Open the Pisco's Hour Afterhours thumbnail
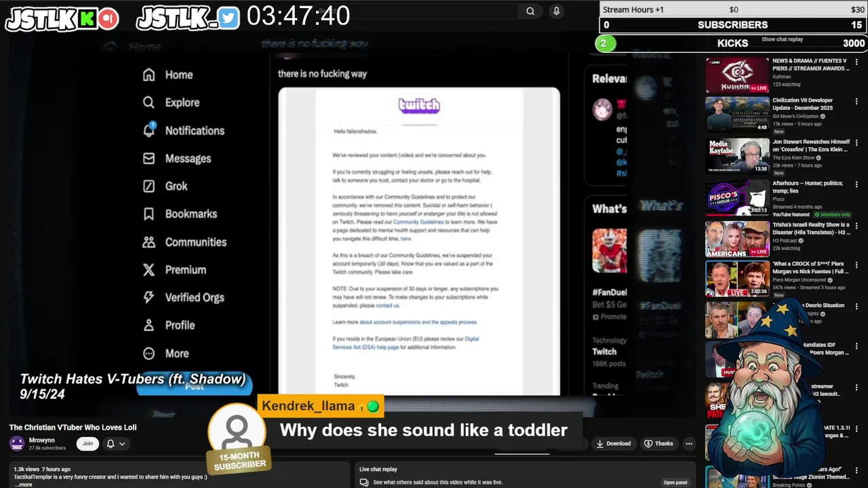 point(737,197)
